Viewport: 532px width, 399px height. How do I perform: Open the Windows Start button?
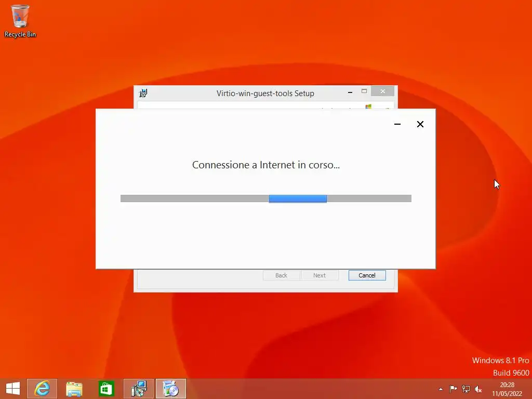[x=13, y=389]
